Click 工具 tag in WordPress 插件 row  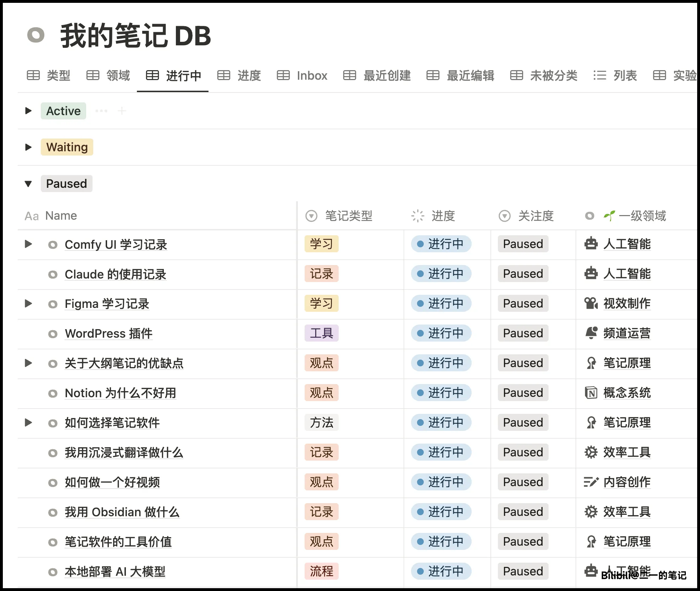322,333
